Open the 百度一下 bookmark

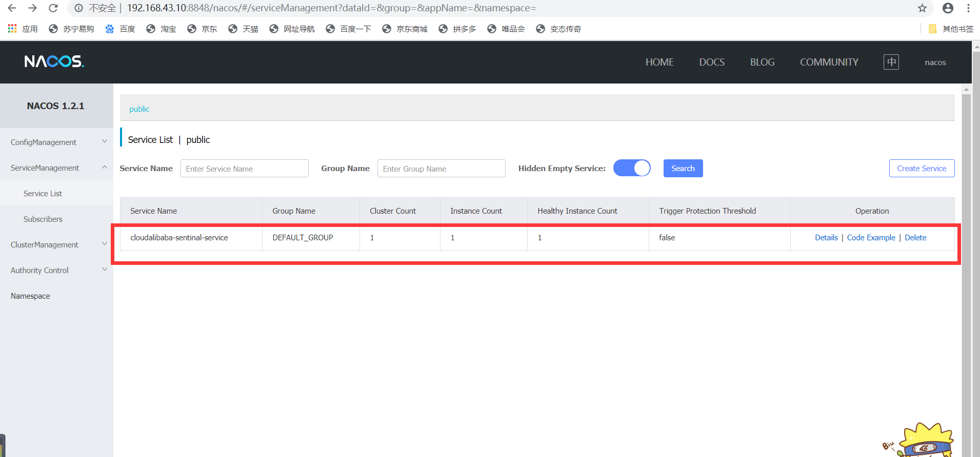click(348, 29)
